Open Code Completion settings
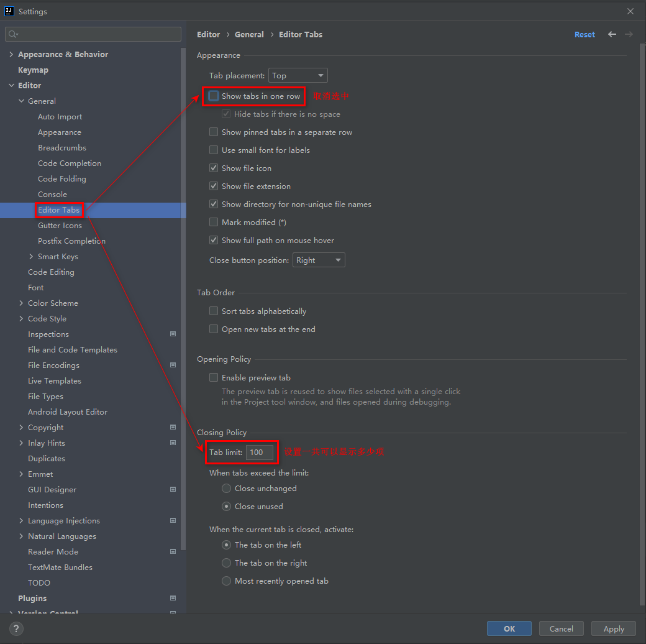Image resolution: width=646 pixels, height=644 pixels. (69, 163)
